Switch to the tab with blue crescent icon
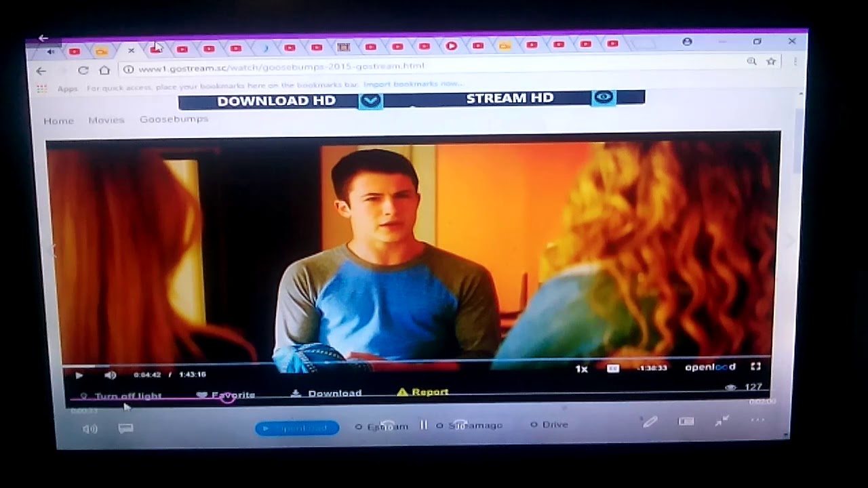Viewport: 868px width, 488px height. (x=265, y=48)
